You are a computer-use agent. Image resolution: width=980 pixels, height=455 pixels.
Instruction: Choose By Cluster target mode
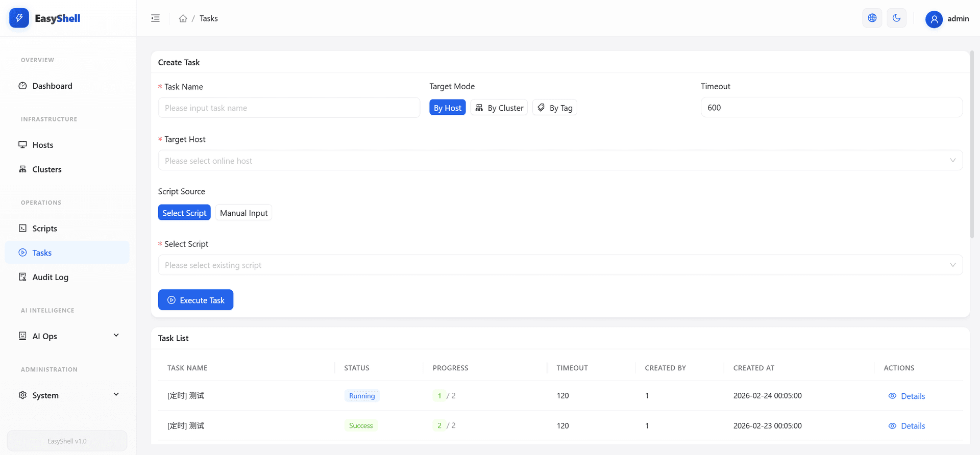point(499,108)
